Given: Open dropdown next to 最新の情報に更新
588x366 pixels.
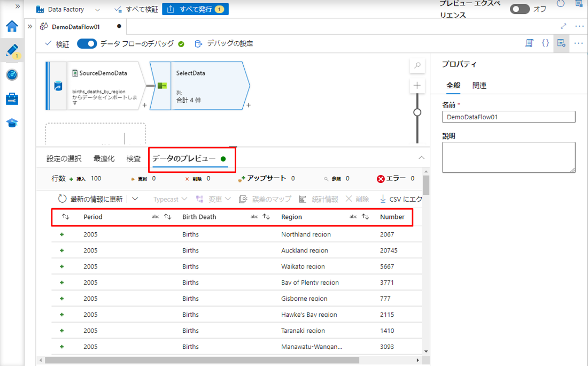Looking at the screenshot, I should 135,199.
